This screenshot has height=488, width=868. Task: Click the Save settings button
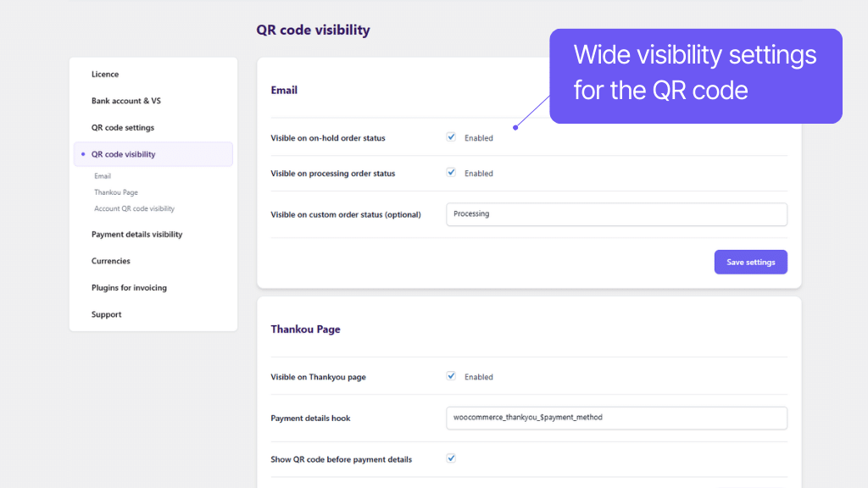(750, 261)
